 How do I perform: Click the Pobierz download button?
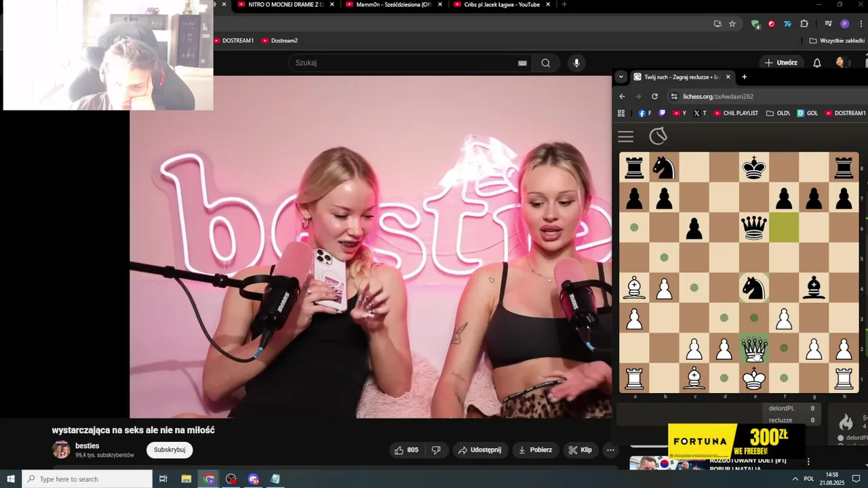535,450
